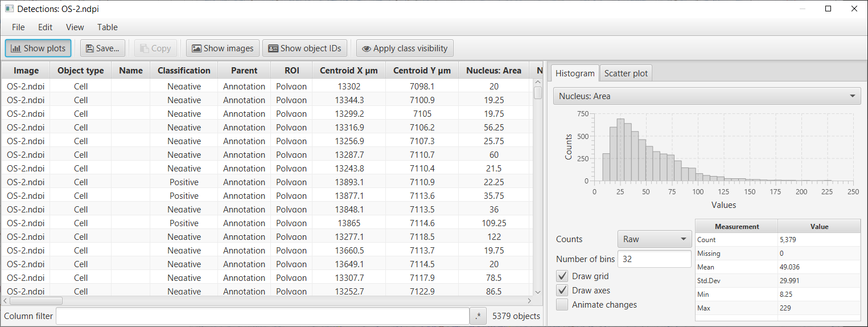The width and height of the screenshot is (868, 327).
Task: Click vertical scrollbar up arrow
Action: [x=537, y=82]
